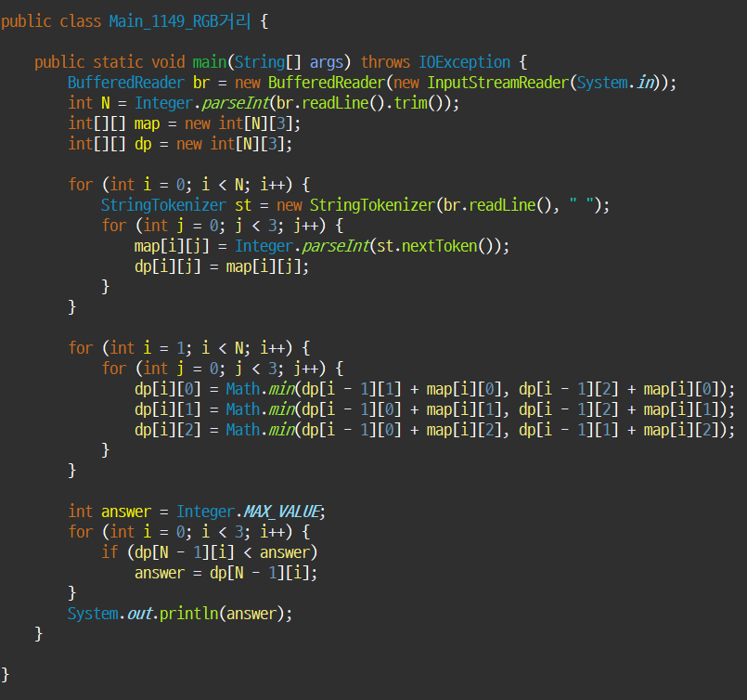
Task: Click answer = dp[N - 1][i] assignment
Action: (225, 573)
